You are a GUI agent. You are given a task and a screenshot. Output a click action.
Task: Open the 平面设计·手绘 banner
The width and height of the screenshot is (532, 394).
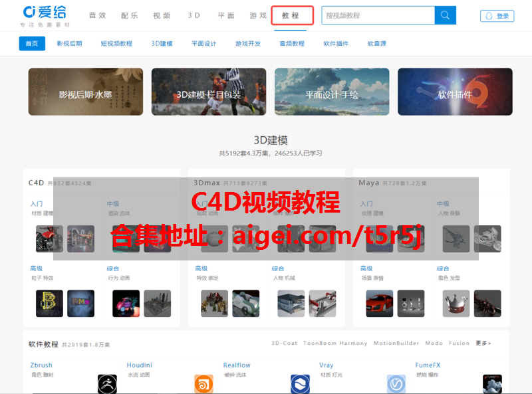point(332,92)
